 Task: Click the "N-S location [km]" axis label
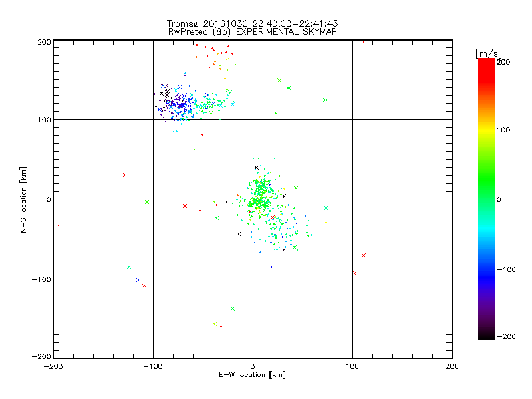pyautogui.click(x=23, y=200)
